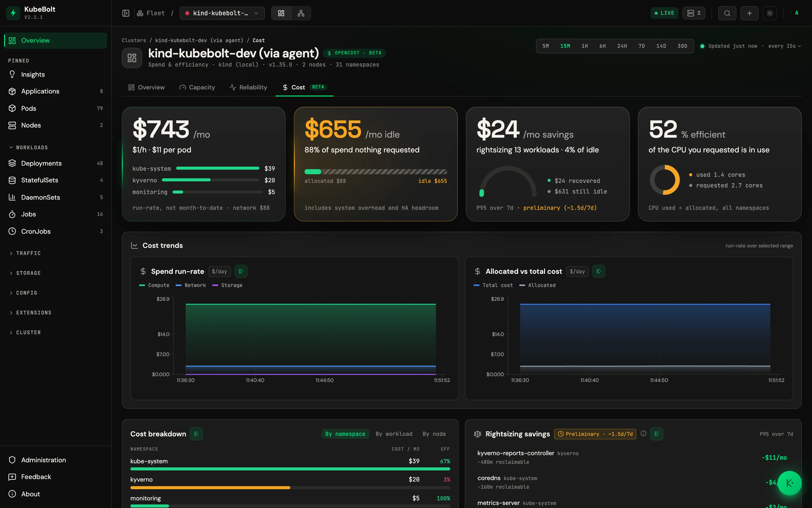812x508 pixels.
Task: Show cost breakdown By workload
Action: (394, 434)
